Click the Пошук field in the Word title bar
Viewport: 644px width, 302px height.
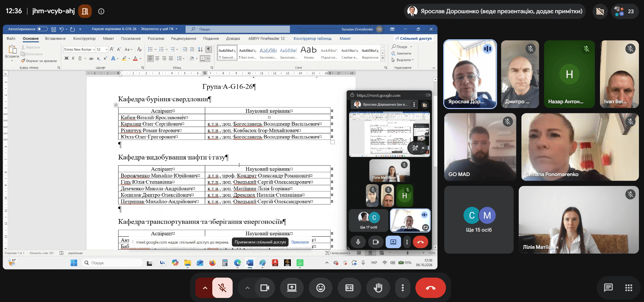[238, 29]
